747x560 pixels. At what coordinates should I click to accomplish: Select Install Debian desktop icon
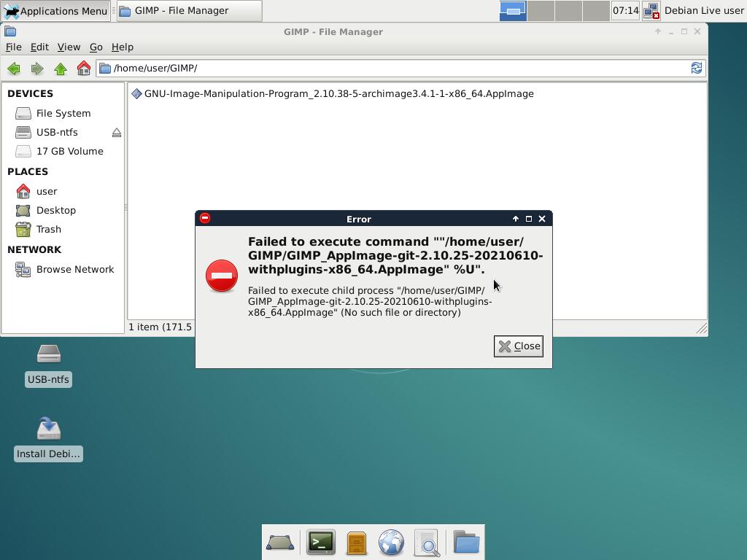point(48,439)
